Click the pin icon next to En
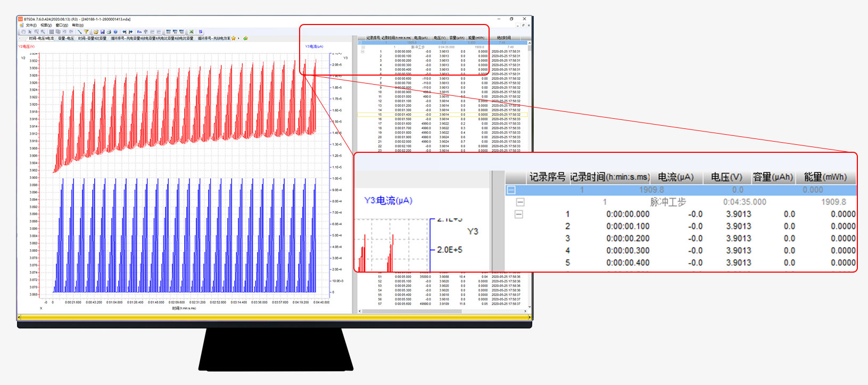 [145, 32]
